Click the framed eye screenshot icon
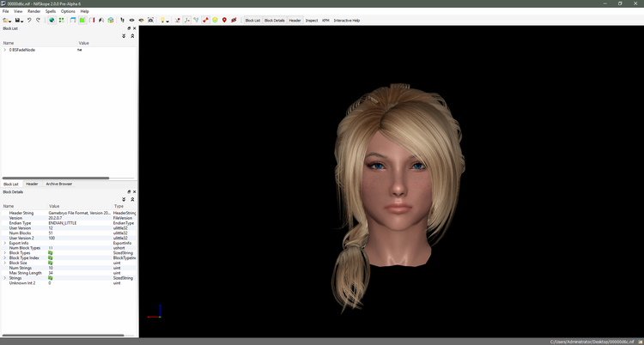644x345 pixels. [151, 20]
